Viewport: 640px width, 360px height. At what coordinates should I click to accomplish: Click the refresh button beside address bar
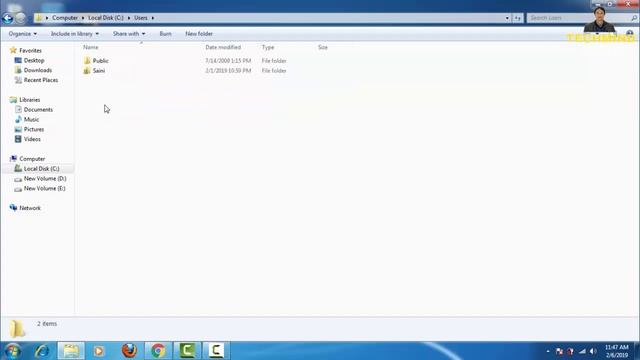(518, 18)
